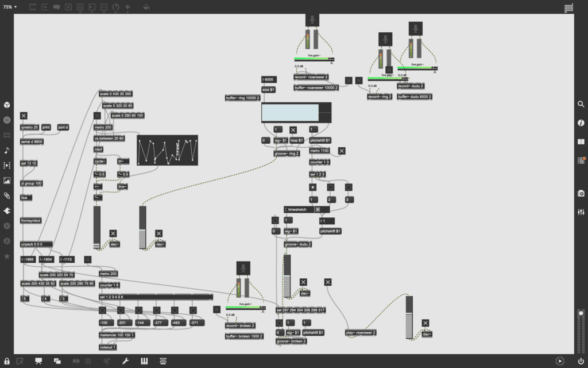Click the -100 message box
Image resolution: width=588 pixels, height=368 pixels.
click(x=106, y=323)
